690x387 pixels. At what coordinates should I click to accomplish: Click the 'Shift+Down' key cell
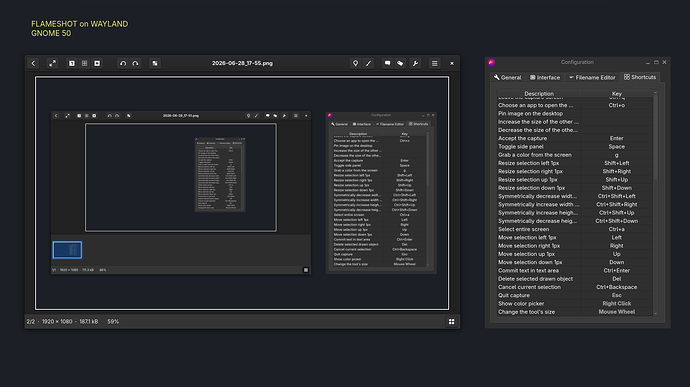point(617,188)
